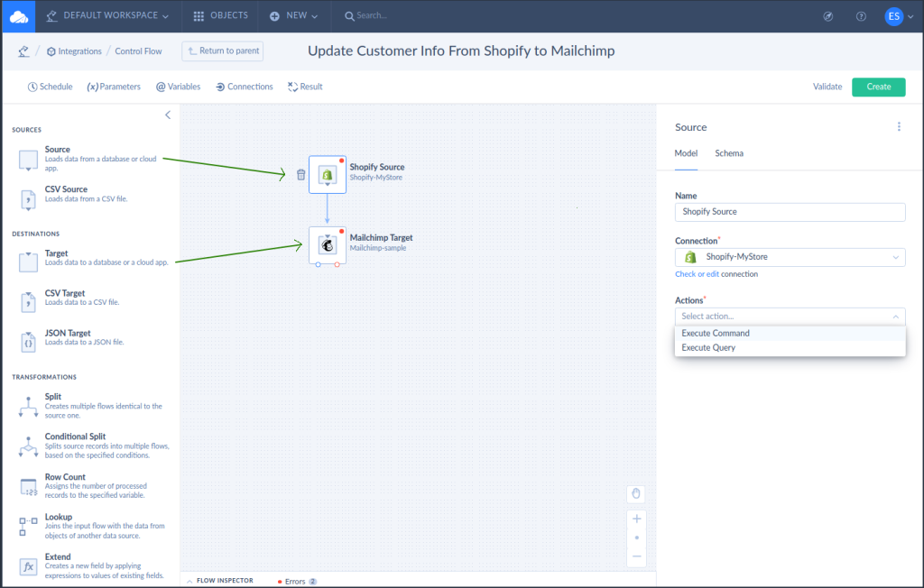The height and width of the screenshot is (588, 924).
Task: Open the ES user account menu
Action: click(x=899, y=16)
